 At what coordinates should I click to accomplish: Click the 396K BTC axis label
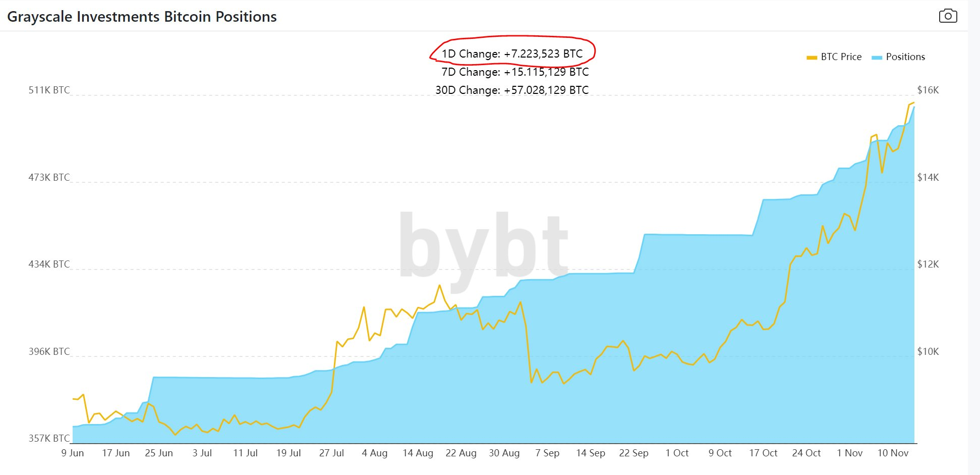(x=49, y=351)
